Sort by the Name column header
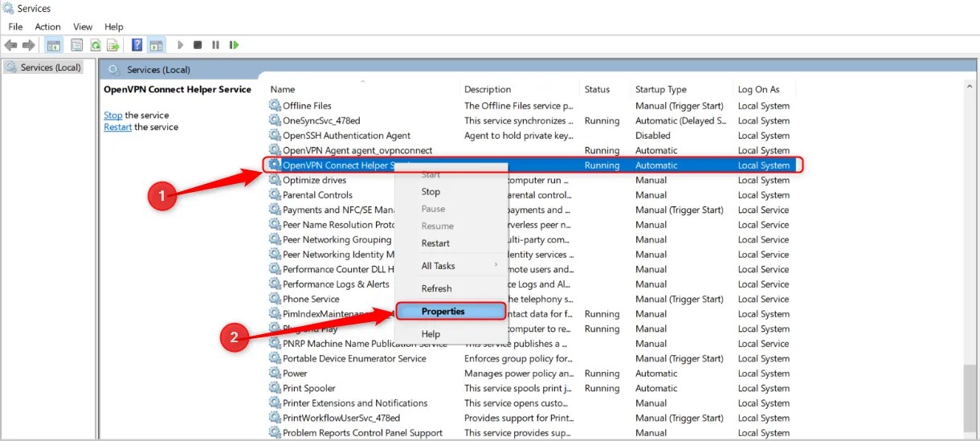Viewport: 980px width, 441px height. [365, 89]
